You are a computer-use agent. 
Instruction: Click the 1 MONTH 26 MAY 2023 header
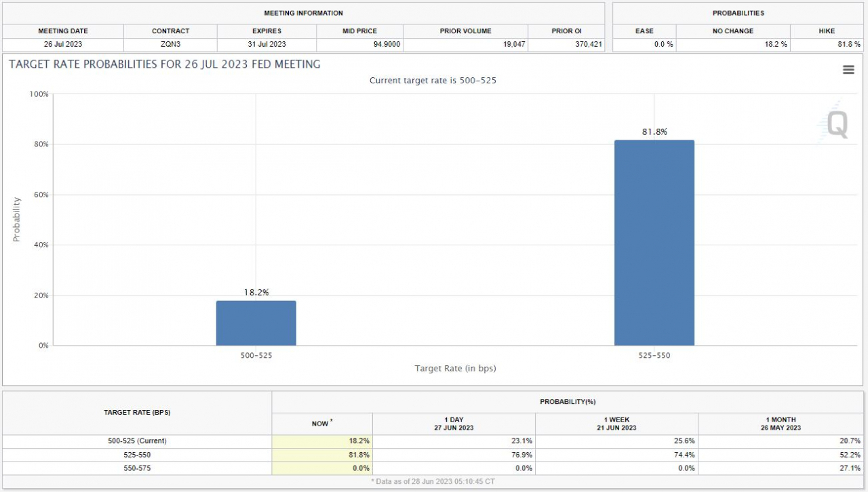[781, 424]
